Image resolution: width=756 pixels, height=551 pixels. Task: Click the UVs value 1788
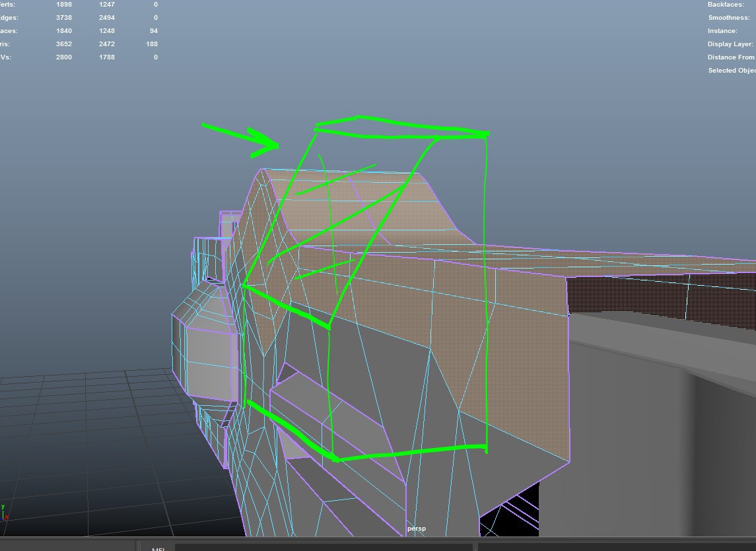(106, 57)
